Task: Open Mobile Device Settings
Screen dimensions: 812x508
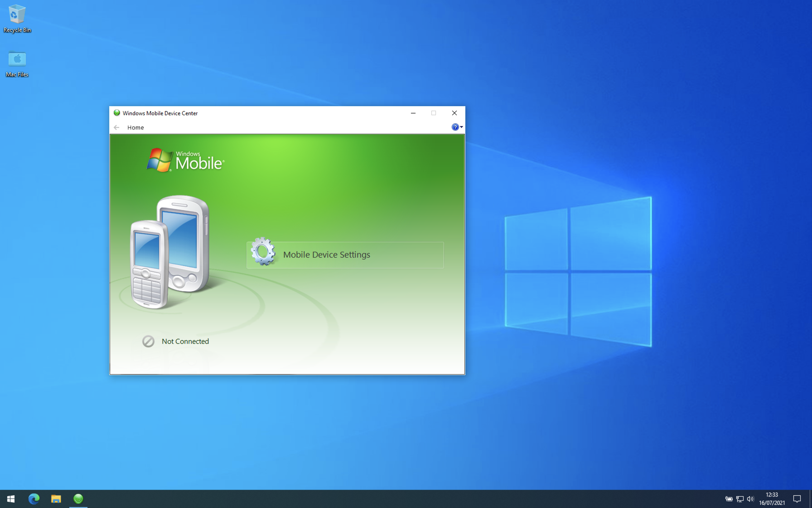Action: (345, 255)
